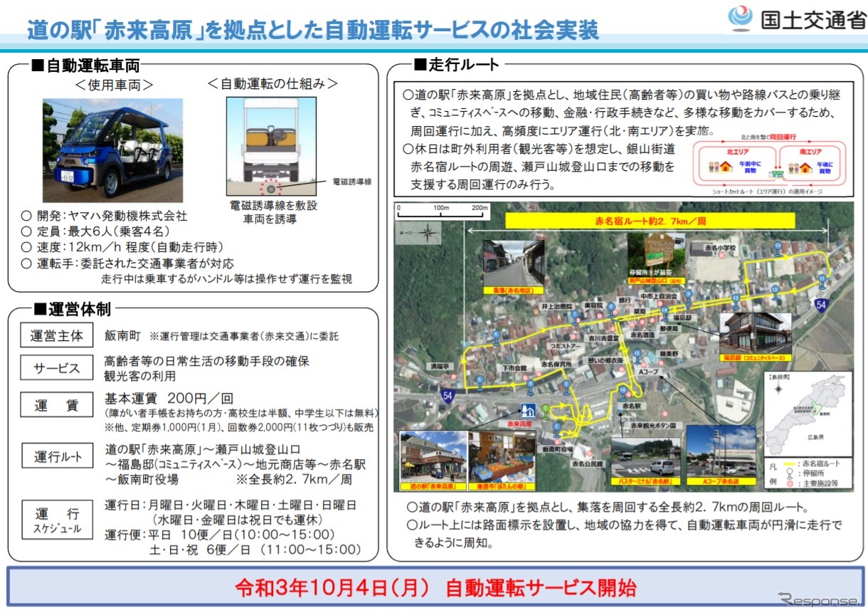Select stop marker 11 on the map
This screenshot has width=868, height=615.
click(822, 282)
